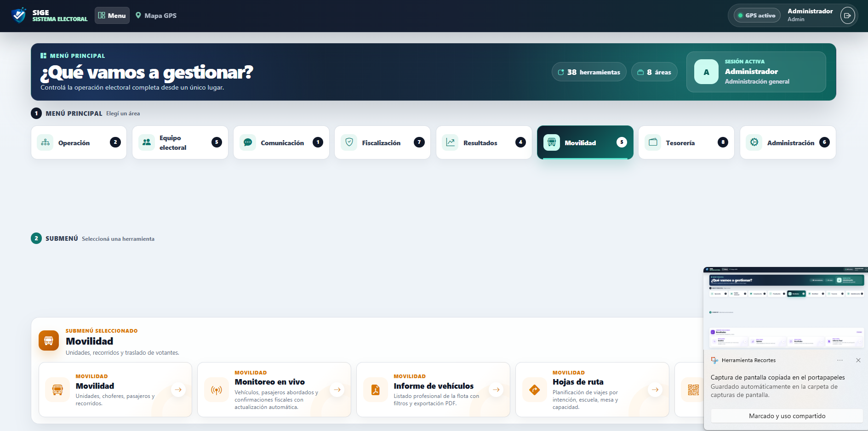The image size is (868, 431).
Task: Click the Movilidad bus icon in area card
Action: tap(552, 142)
